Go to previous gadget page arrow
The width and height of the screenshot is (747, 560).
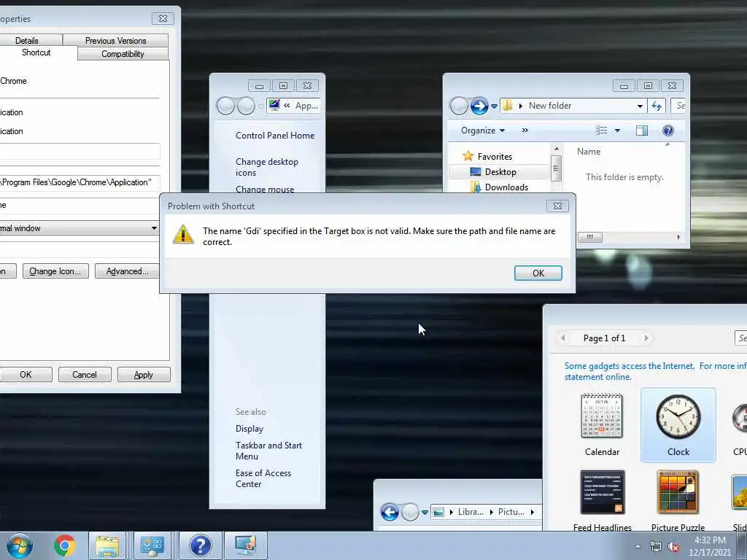pos(563,338)
